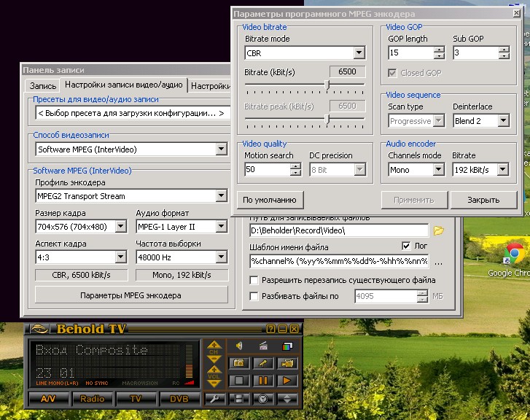Click the snapshot camera icon in Behold TV
530x420 pixels.
coord(238,362)
